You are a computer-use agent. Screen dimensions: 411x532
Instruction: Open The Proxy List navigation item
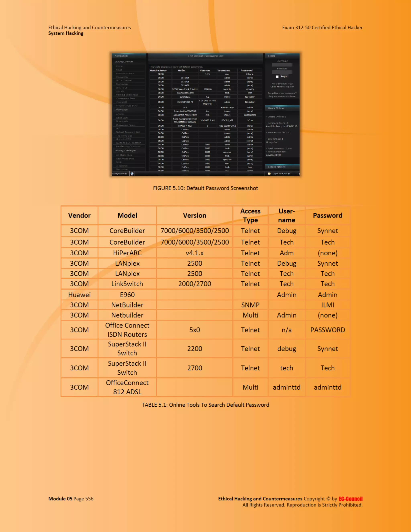[124, 136]
